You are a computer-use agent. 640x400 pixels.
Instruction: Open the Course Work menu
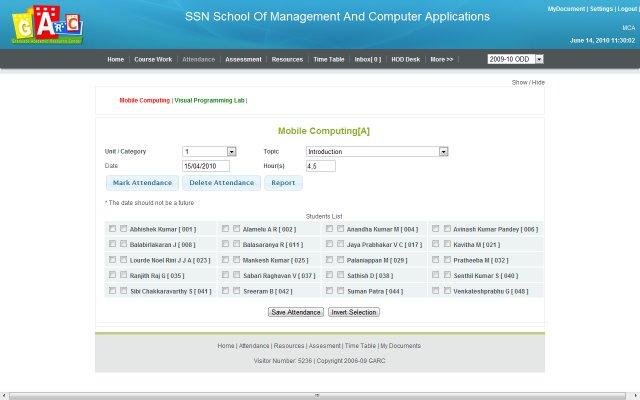[x=153, y=60]
